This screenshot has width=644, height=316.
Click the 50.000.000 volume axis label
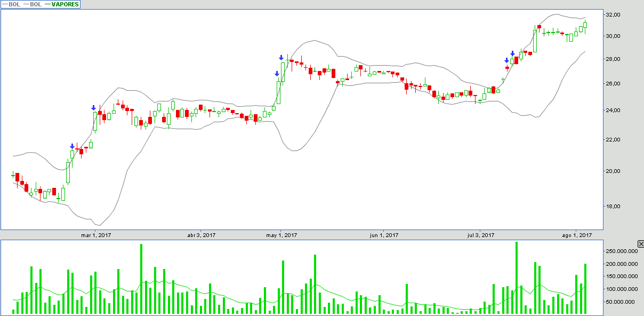pyautogui.click(x=621, y=302)
